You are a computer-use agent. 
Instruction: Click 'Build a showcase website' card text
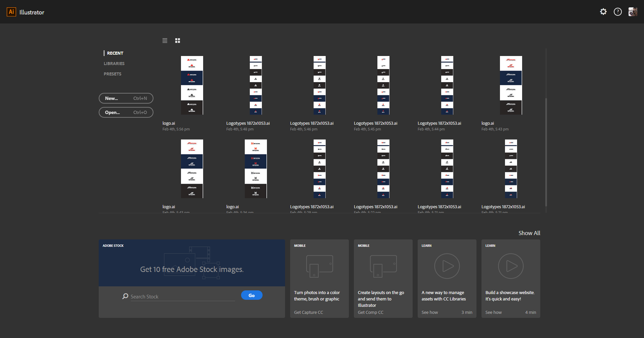click(510, 296)
